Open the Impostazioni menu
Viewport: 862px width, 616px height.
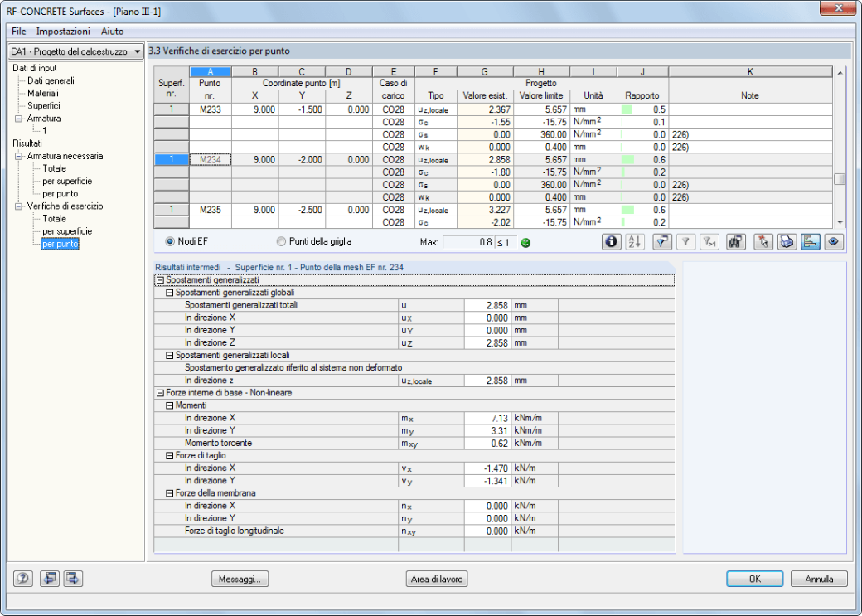[x=63, y=32]
